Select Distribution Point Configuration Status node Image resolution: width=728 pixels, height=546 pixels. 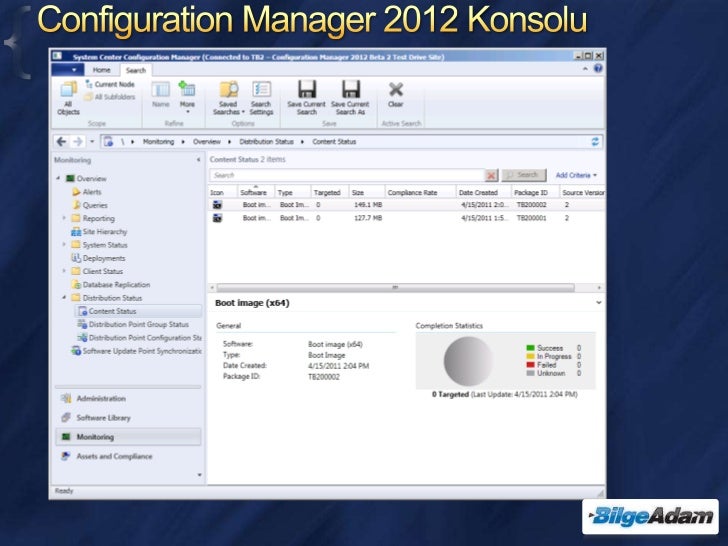click(139, 338)
